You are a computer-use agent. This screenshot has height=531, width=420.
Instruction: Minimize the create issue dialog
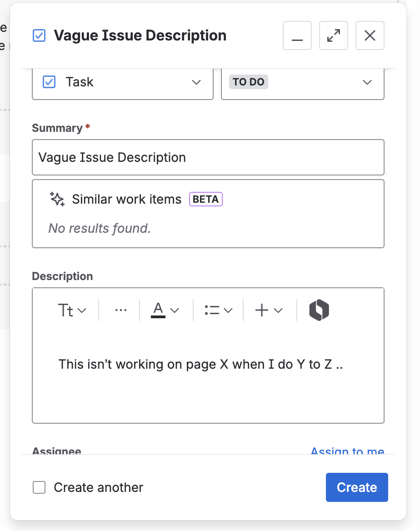coord(297,35)
